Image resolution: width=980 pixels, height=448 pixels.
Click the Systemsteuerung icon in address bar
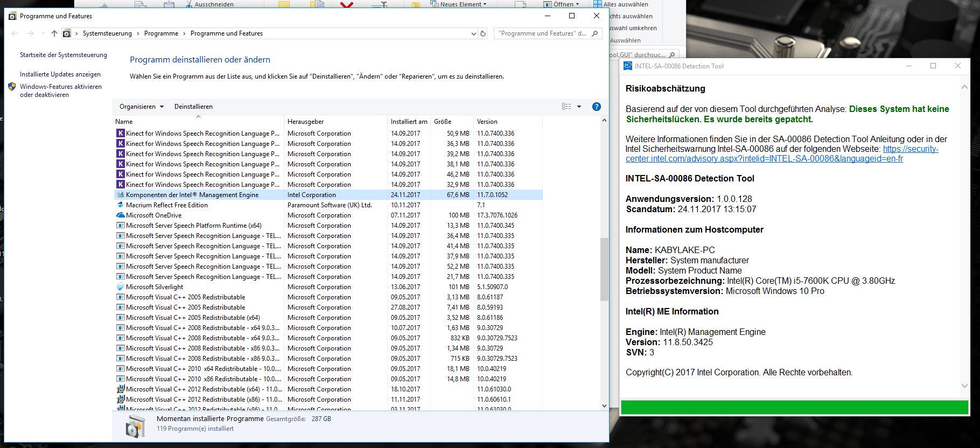[67, 33]
